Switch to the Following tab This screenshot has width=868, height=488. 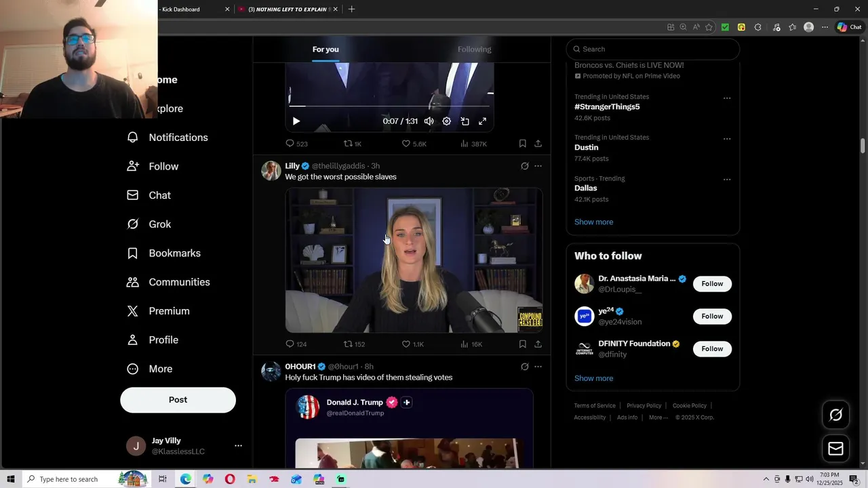[474, 49]
